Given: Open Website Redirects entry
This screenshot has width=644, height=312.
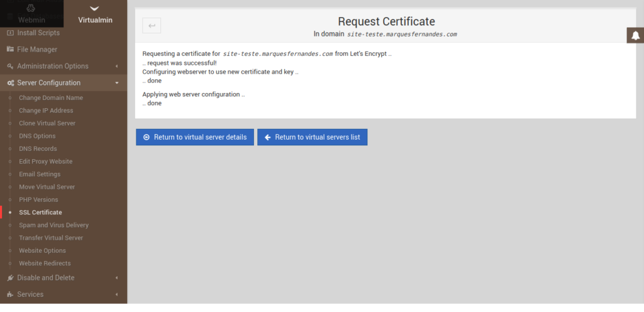Looking at the screenshot, I should [x=45, y=263].
